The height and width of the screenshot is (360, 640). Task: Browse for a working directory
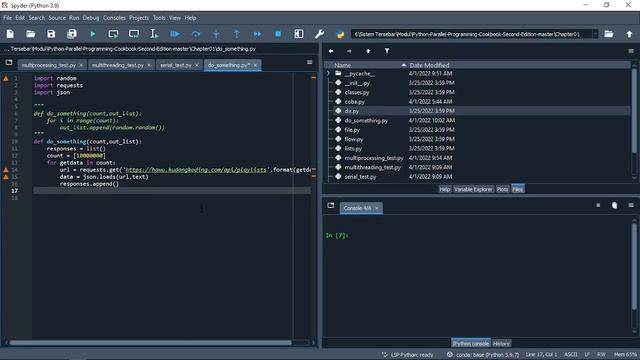coord(609,34)
